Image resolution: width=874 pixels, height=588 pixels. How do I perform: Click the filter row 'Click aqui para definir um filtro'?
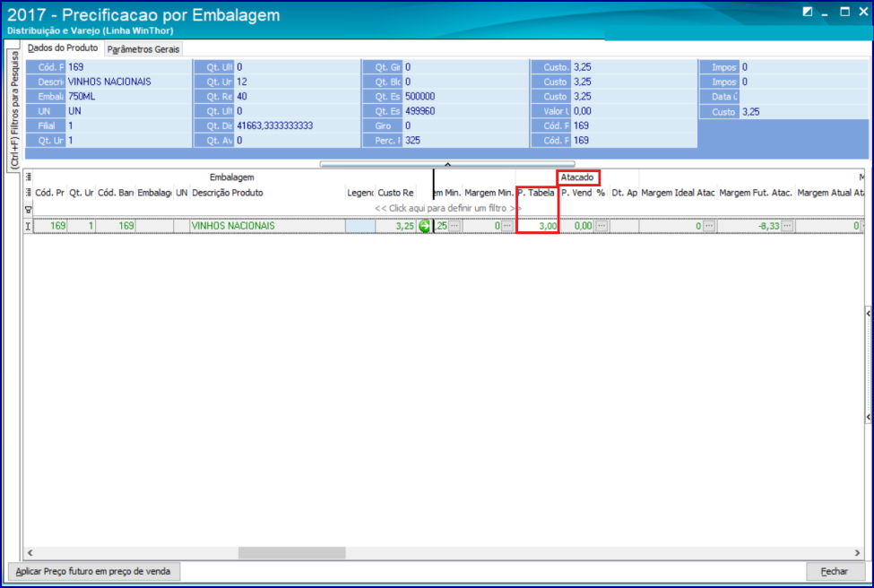(x=447, y=209)
